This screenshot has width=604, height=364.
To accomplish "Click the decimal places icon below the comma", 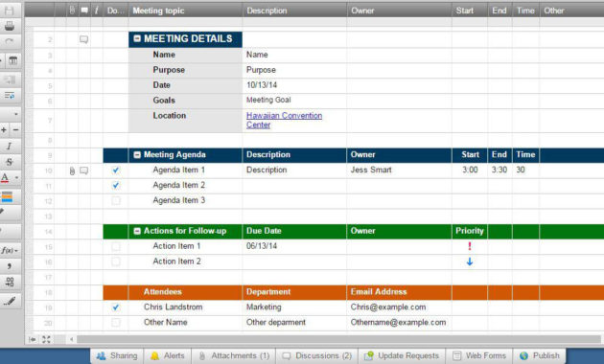I will [10, 282].
